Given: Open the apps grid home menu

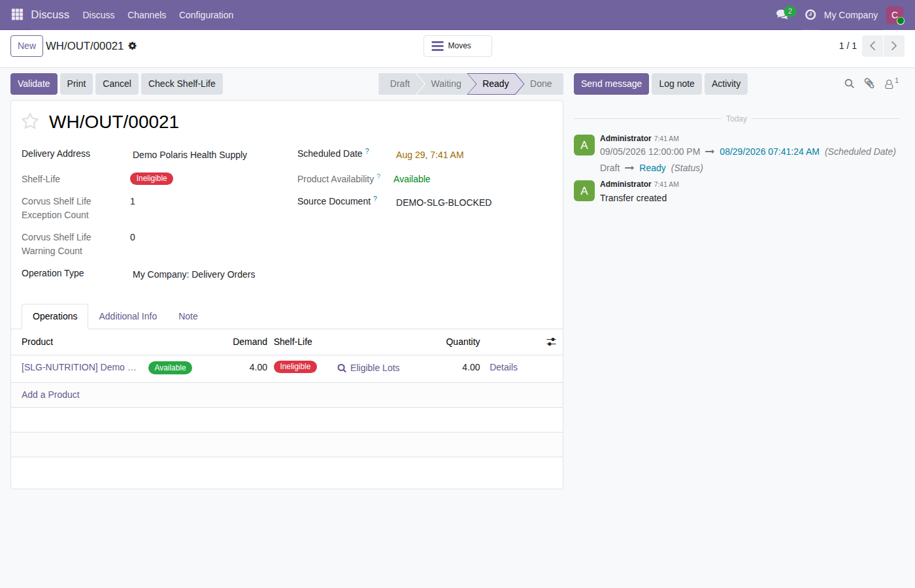Looking at the screenshot, I should (17, 14).
